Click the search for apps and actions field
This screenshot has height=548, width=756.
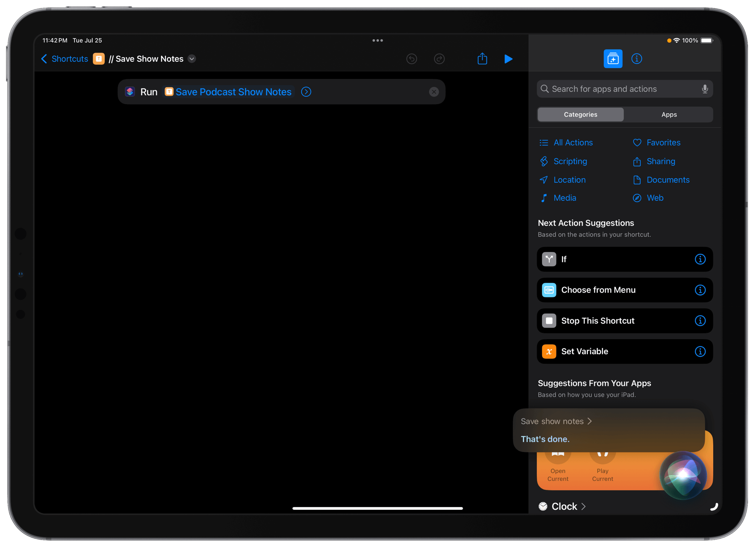tap(620, 89)
